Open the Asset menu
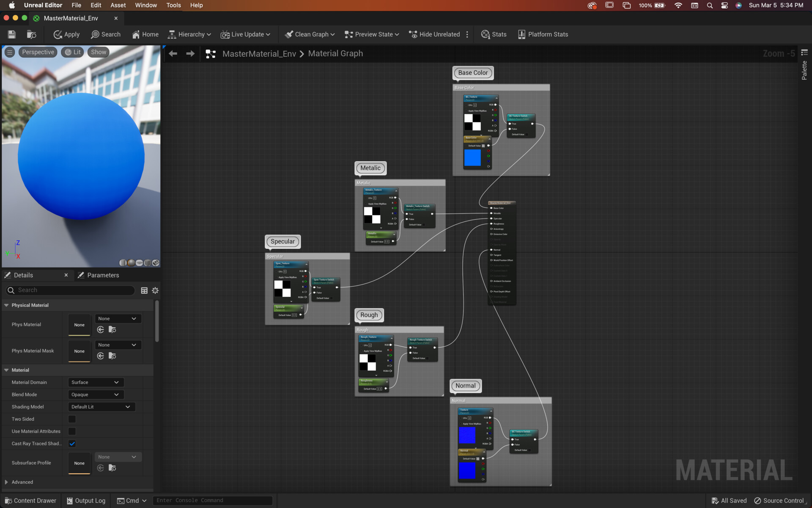Image resolution: width=812 pixels, height=508 pixels. 118,5
